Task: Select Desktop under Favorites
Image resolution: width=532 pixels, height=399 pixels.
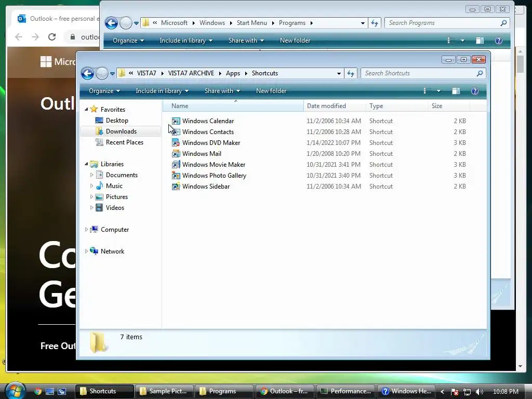Action: coord(117,121)
